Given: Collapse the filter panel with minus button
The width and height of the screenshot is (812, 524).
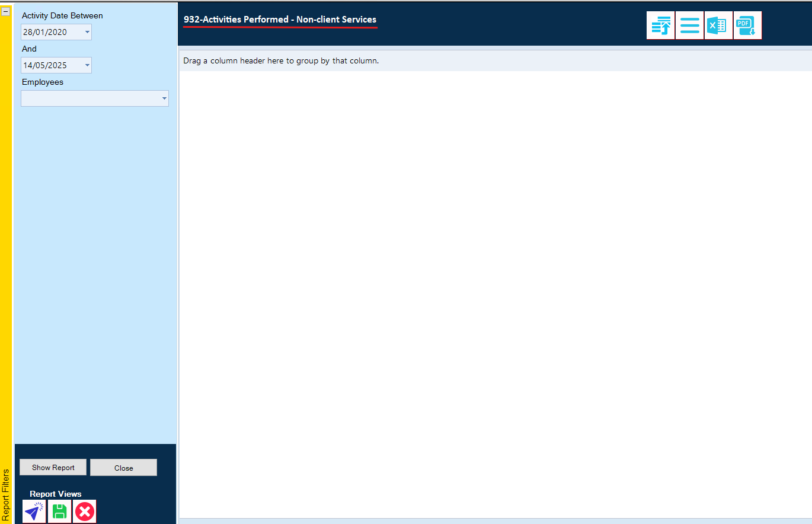Looking at the screenshot, I should coord(5,11).
